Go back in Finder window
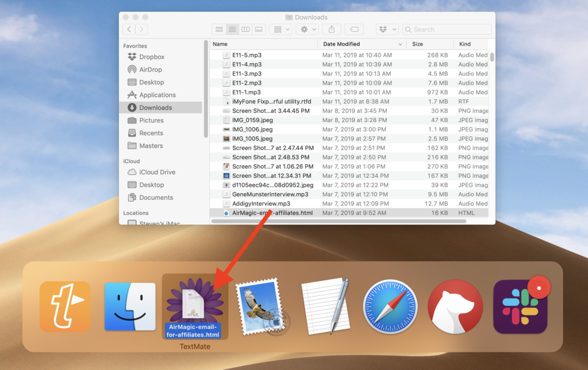 click(129, 29)
